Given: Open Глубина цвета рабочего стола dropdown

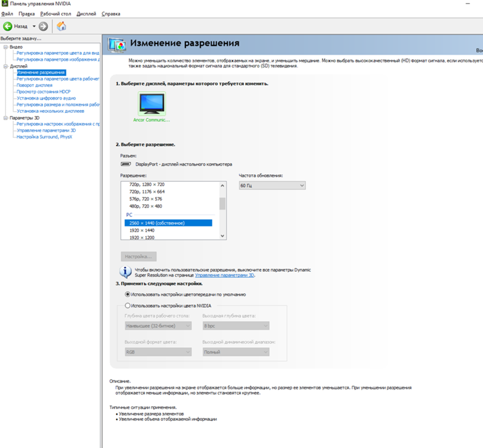Looking at the screenshot, I should tap(158, 326).
